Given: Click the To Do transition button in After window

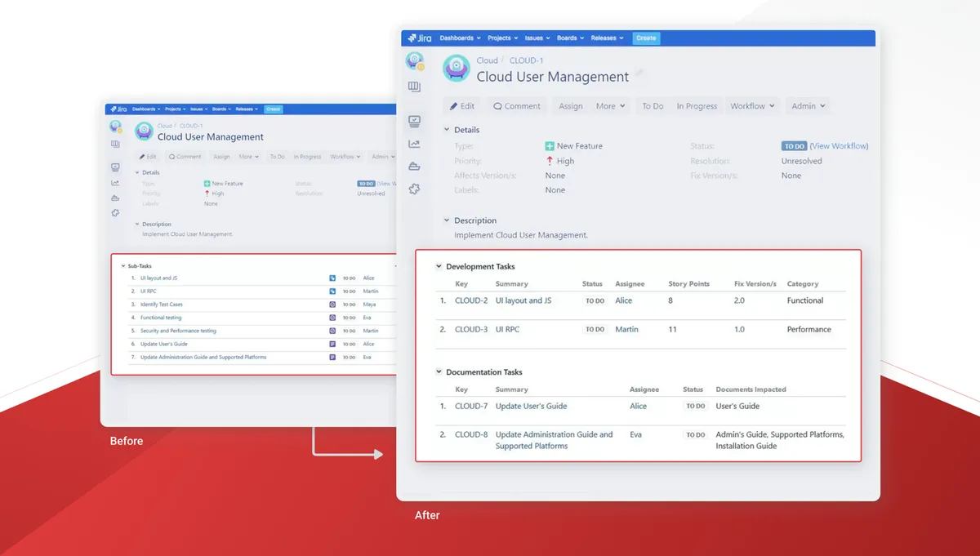Looking at the screenshot, I should (x=653, y=106).
